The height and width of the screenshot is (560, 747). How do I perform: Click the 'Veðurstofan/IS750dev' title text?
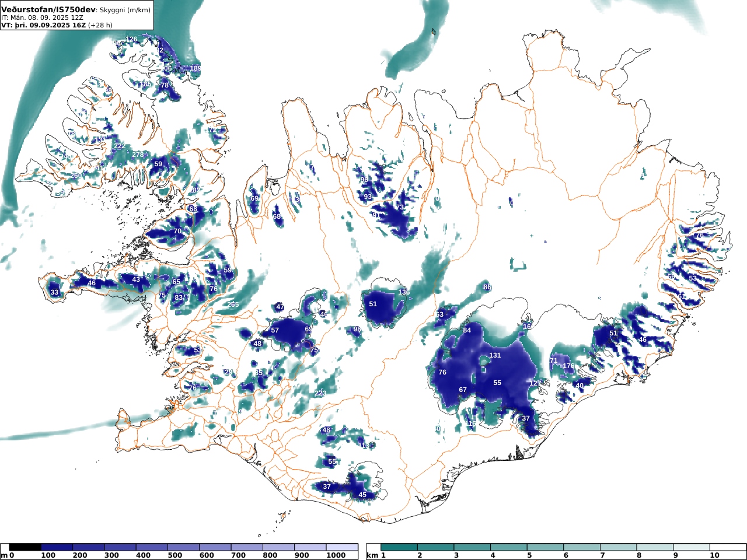48,10
